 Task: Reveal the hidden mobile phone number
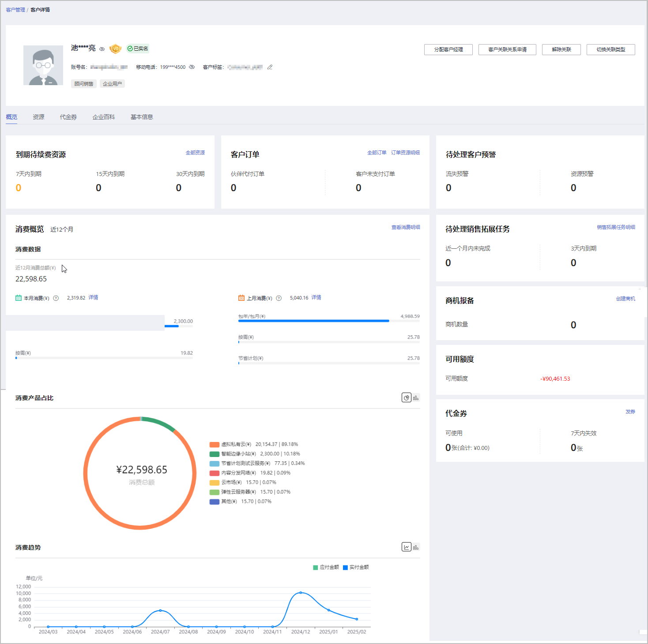[192, 67]
